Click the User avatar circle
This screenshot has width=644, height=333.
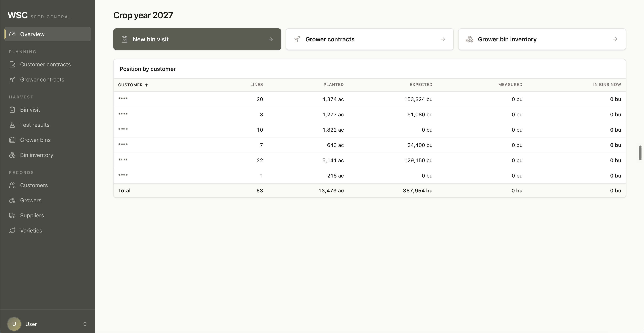[x=14, y=324]
